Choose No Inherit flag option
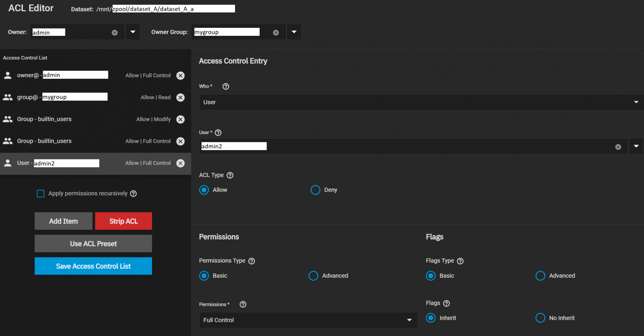644x336 pixels. tap(540, 318)
